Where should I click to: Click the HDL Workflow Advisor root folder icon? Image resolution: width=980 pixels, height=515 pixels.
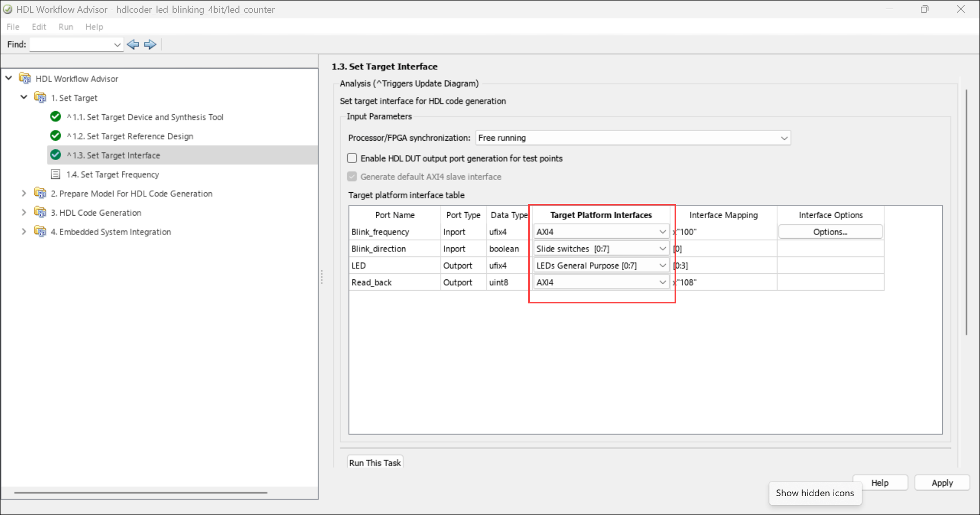pyautogui.click(x=25, y=79)
